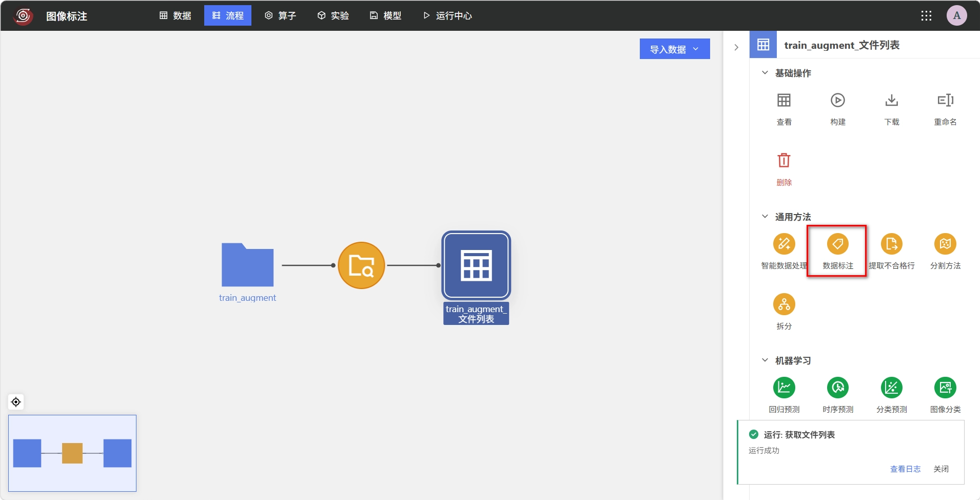
Task: Click 关闭 on the notification
Action: 941,469
